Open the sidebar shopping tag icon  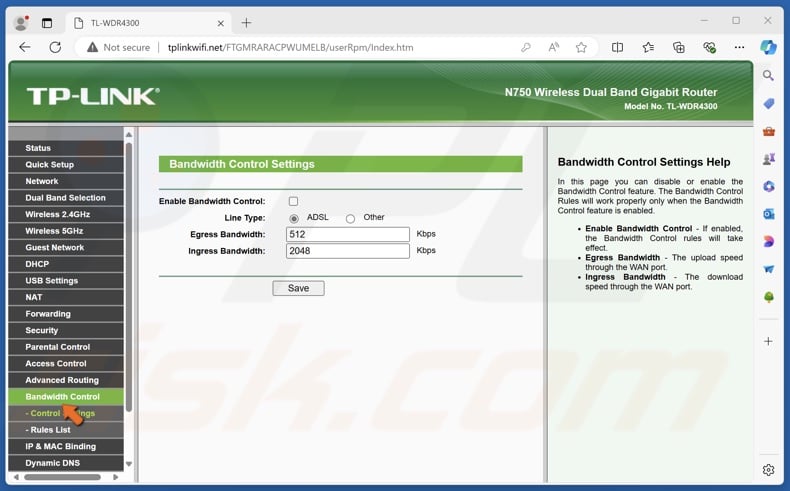(x=768, y=104)
